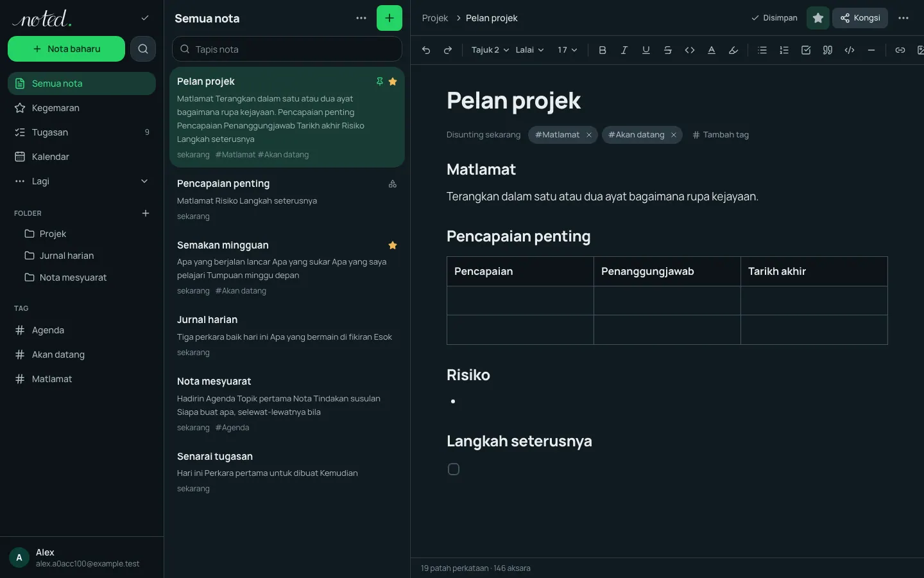The image size is (924, 578).
Task: Open Tugasan in the sidebar
Action: pyautogui.click(x=81, y=132)
